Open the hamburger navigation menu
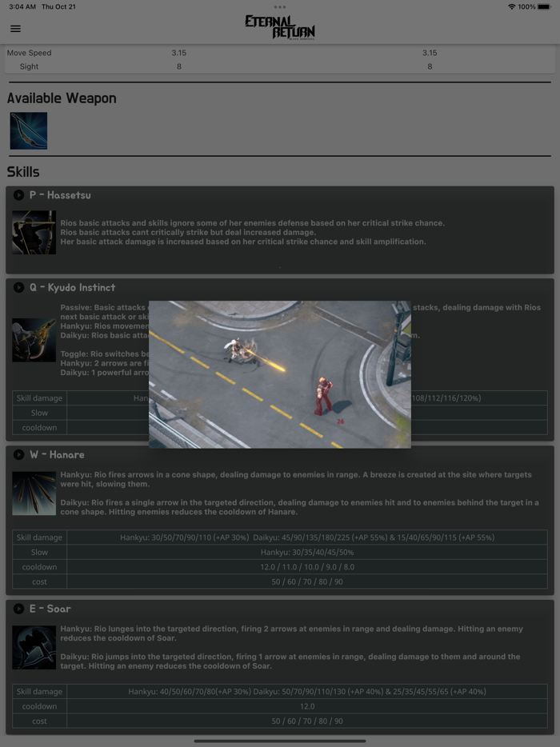 pos(15,29)
